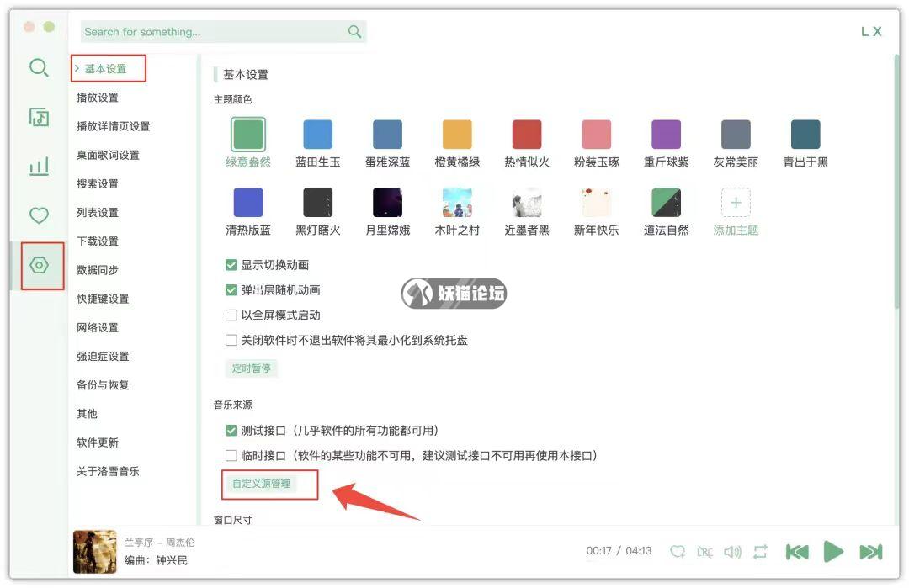This screenshot has width=909, height=588.
Task: Jump to 网络设置
Action: [98, 327]
